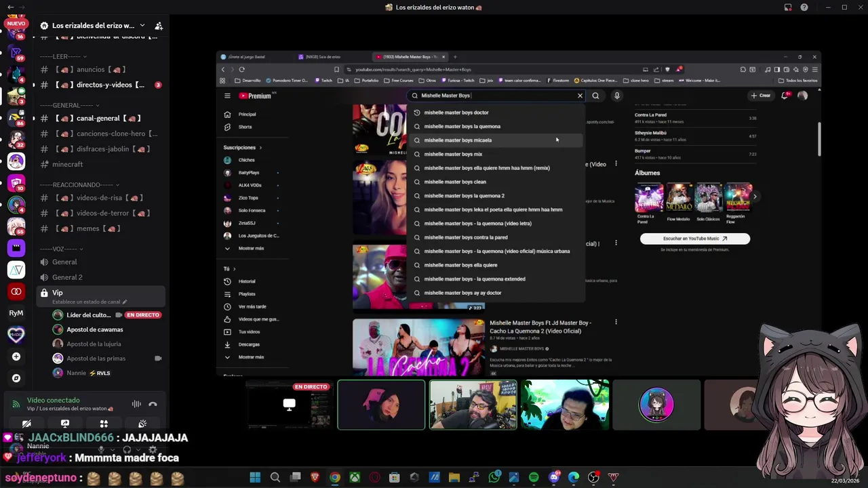Expand the microphone device options arrow
Viewport: 868px width, 488px height.
113,449
